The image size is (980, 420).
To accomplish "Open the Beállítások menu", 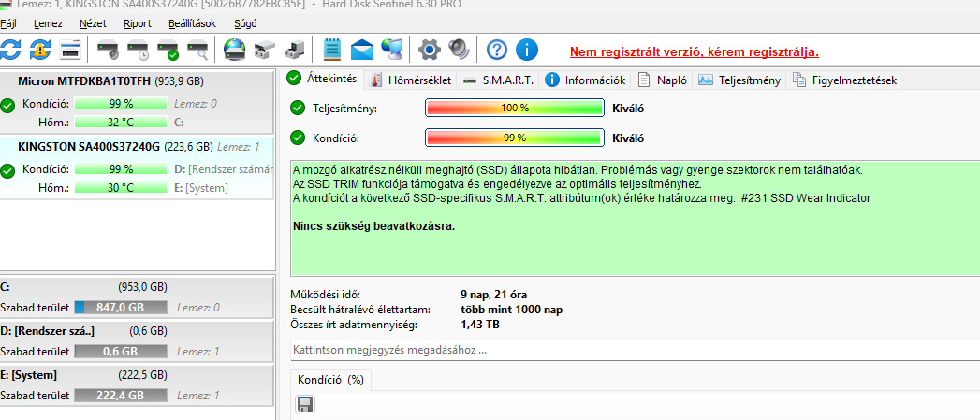I will point(193,23).
